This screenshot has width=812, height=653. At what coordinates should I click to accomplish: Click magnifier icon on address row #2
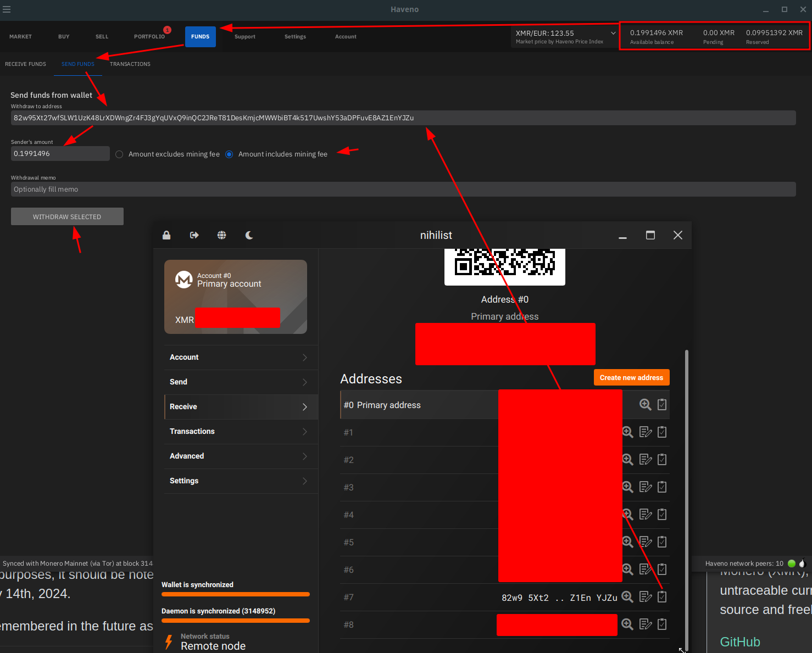pos(628,460)
